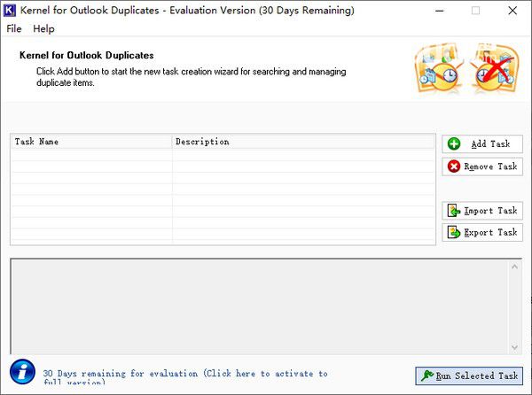
Task: Click the green plus Add Task icon
Action: pyautogui.click(x=454, y=144)
